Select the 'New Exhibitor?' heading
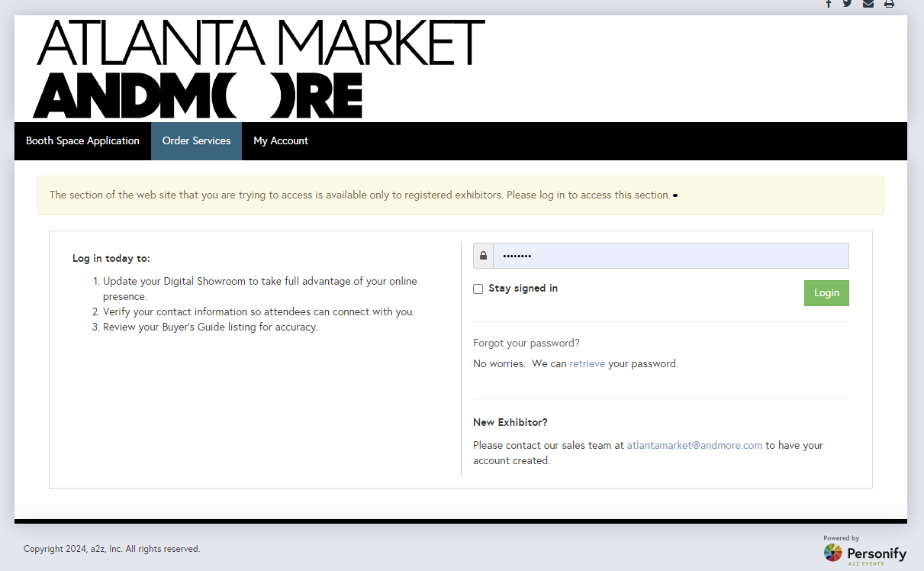The height and width of the screenshot is (571, 924). click(x=510, y=422)
